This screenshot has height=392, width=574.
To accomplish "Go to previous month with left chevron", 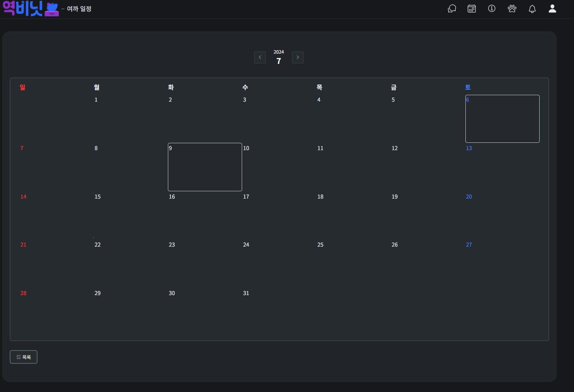I will 260,57.
